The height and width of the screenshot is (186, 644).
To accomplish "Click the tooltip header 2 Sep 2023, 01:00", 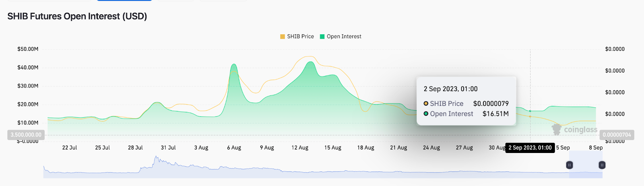I will (450, 89).
